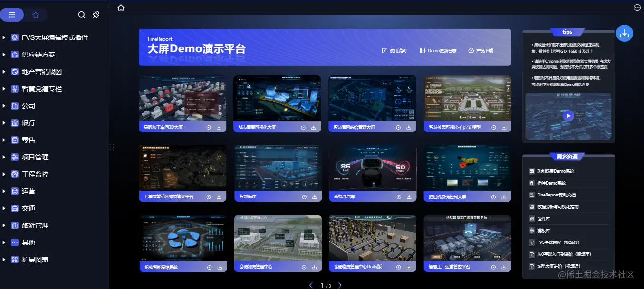Download the 智慧医疗 template

(314, 197)
